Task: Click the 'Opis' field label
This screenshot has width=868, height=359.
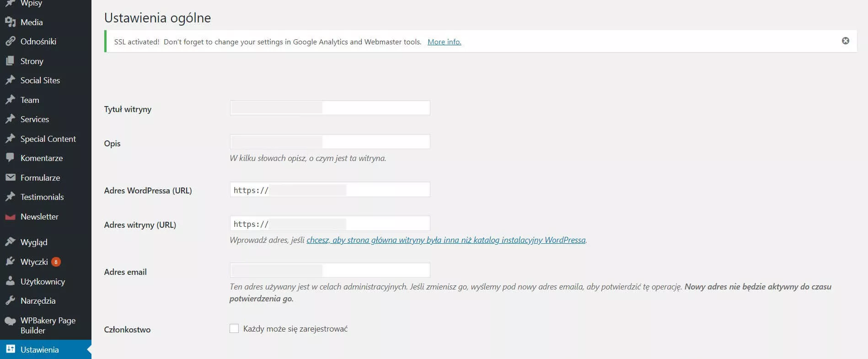Action: (x=112, y=144)
